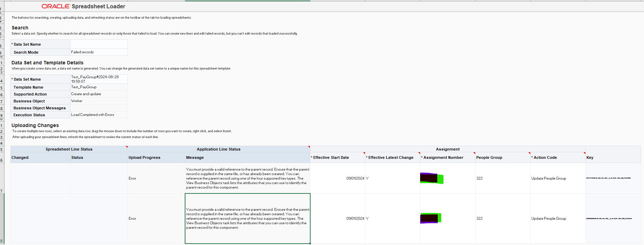Click the Upload Progress column header

click(x=156, y=157)
